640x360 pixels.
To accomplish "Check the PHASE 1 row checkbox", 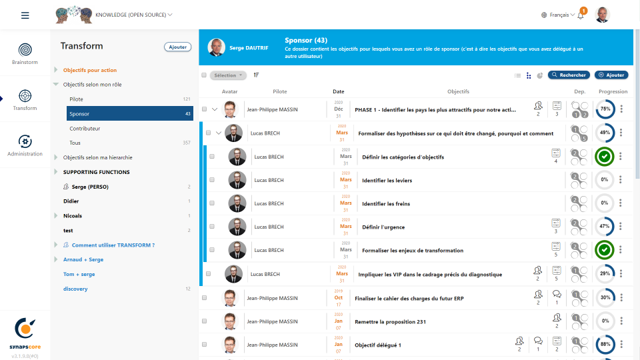I will point(204,109).
